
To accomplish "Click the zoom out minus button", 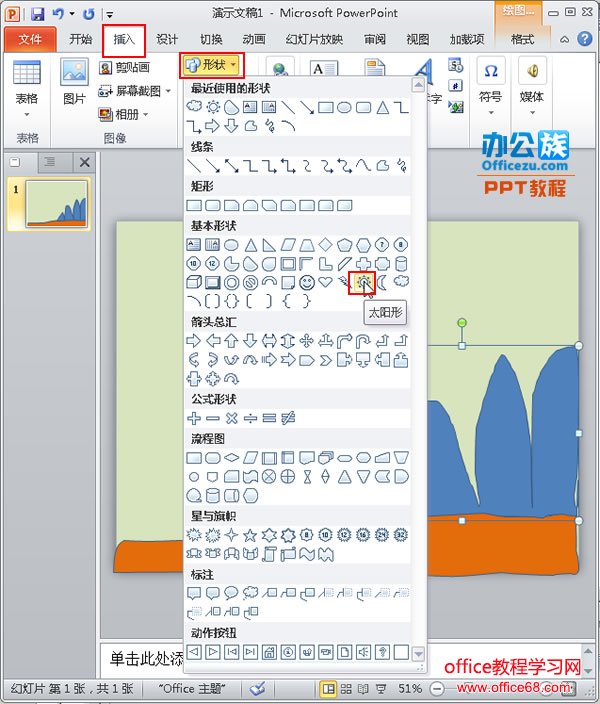I will point(437,688).
